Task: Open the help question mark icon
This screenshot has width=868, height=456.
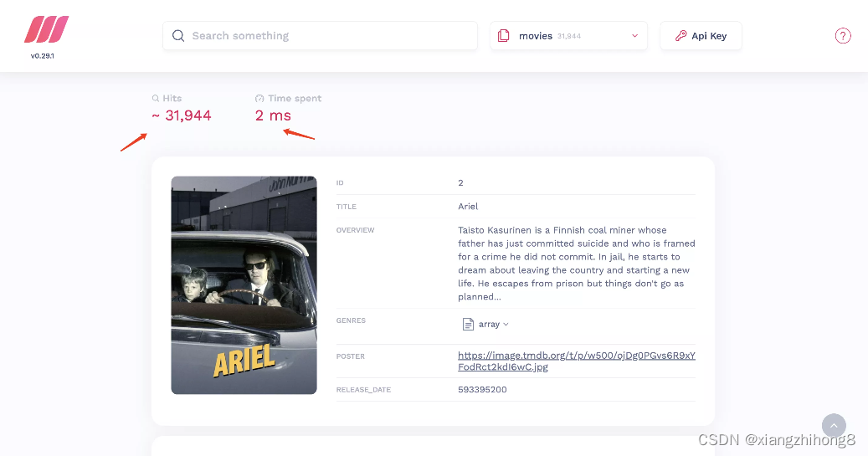Action: 843,36
